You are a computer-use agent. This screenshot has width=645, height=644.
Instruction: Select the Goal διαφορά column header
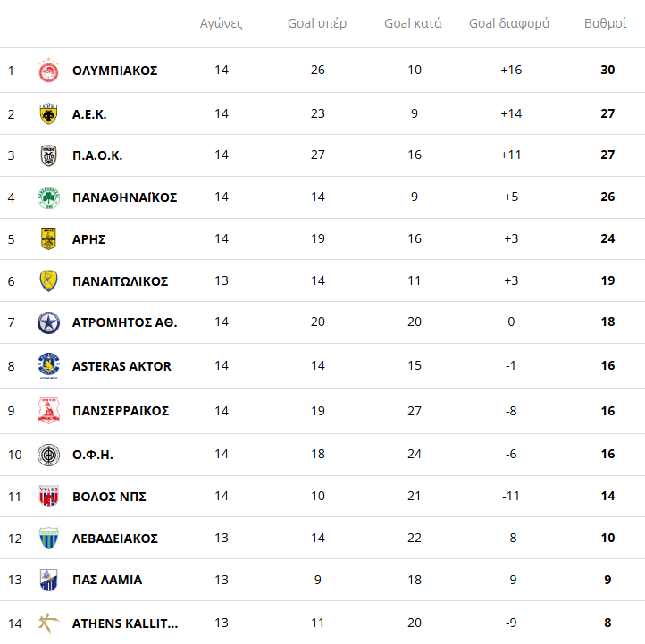pos(509,23)
